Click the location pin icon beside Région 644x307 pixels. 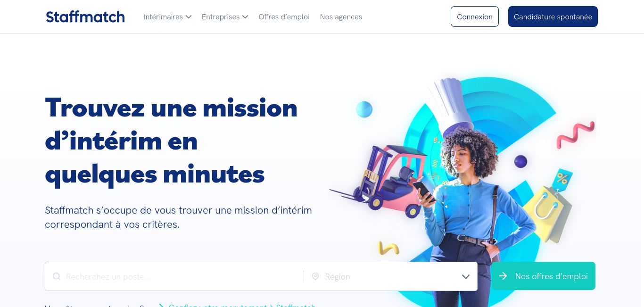315,276
